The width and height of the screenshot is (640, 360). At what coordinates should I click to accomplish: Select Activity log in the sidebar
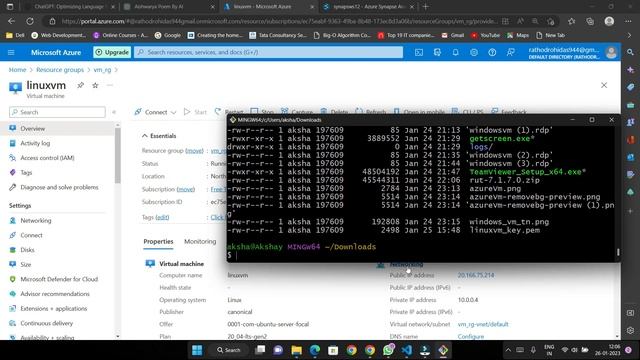[x=35, y=143]
